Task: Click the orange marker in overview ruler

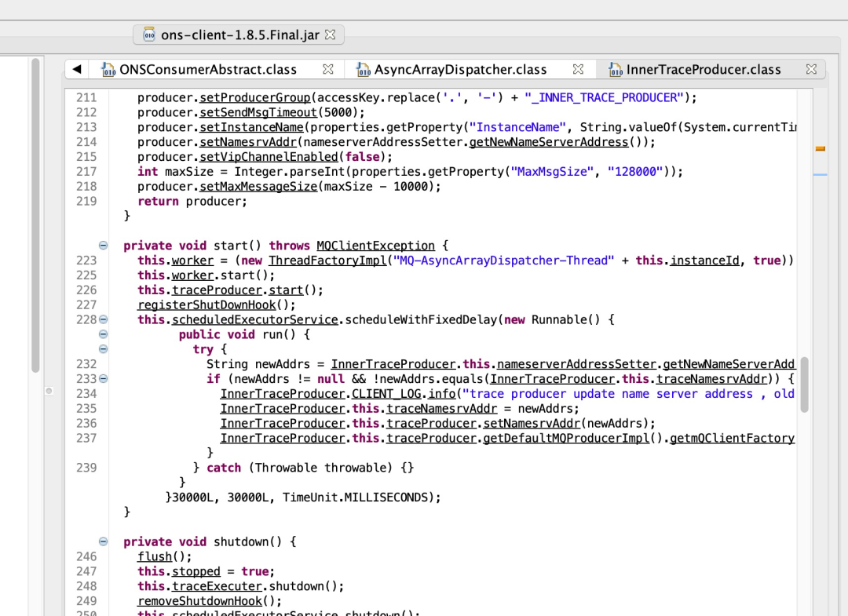Action: [x=821, y=148]
